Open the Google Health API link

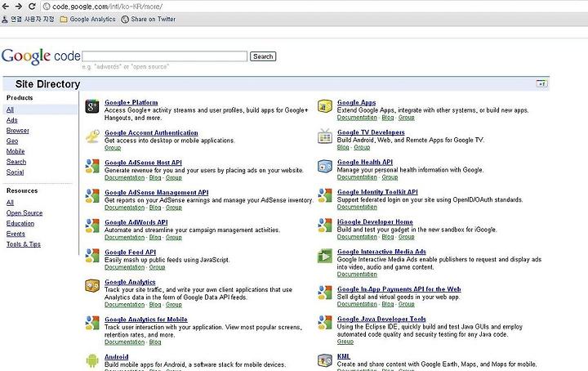pos(365,162)
